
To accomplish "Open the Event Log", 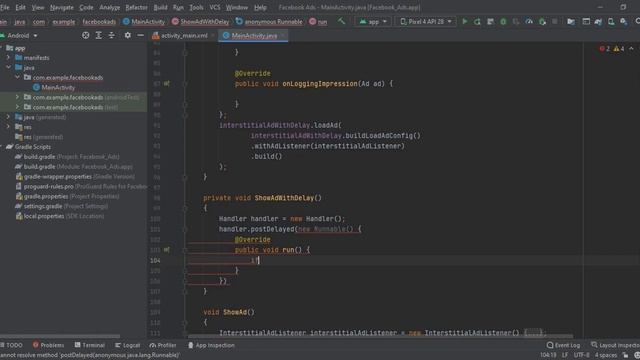I will tap(563, 345).
